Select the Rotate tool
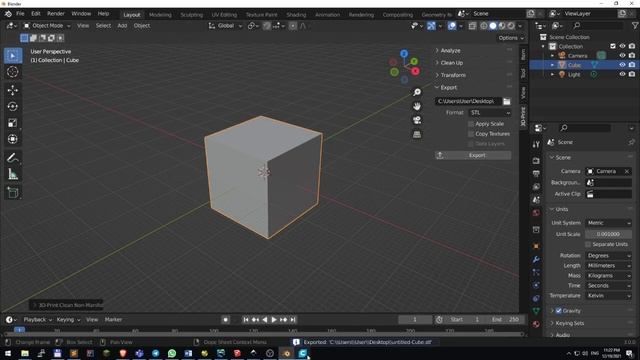The image size is (640, 360). pyautogui.click(x=13, y=107)
